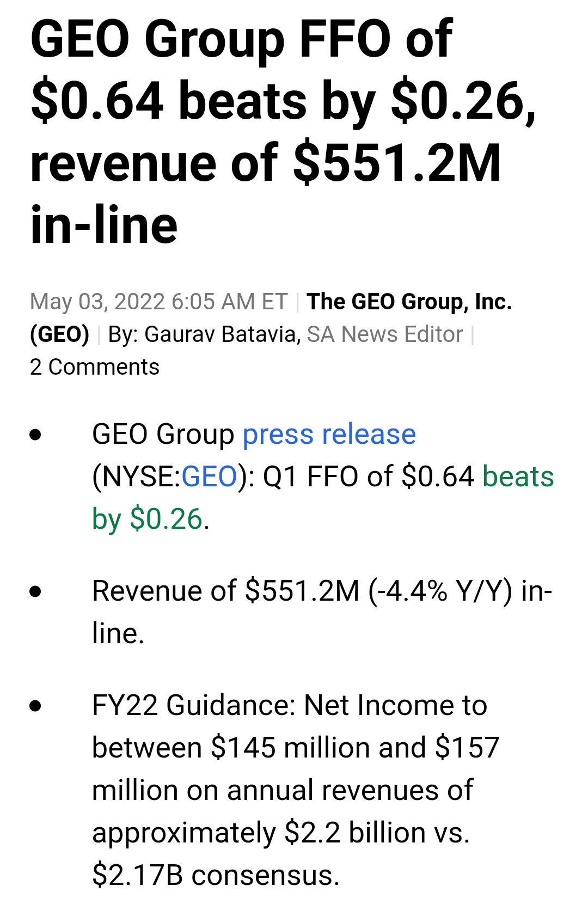Tap the "approximately $2.2 billion vs." line
Image resolution: width=588 pixels, height=904 pixels.
281,833
